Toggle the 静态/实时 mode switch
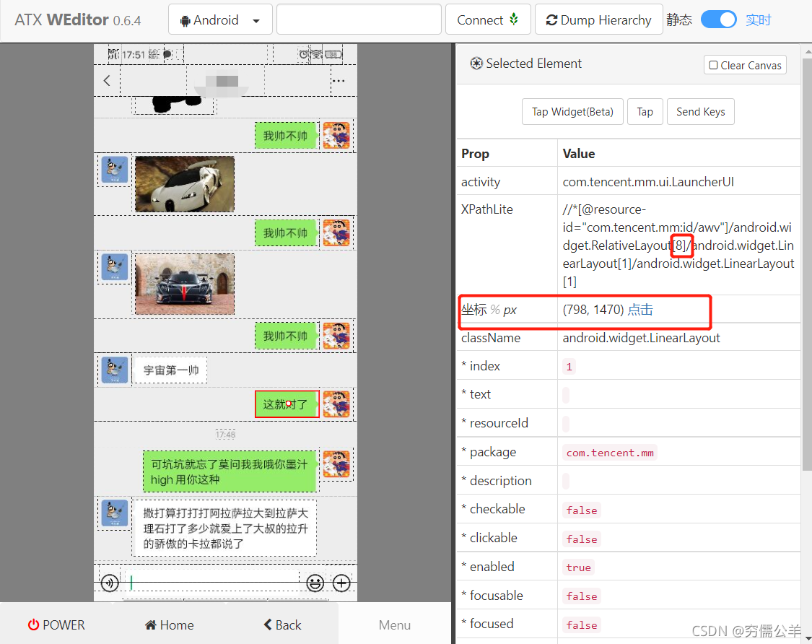Image resolution: width=812 pixels, height=644 pixels. click(x=718, y=19)
